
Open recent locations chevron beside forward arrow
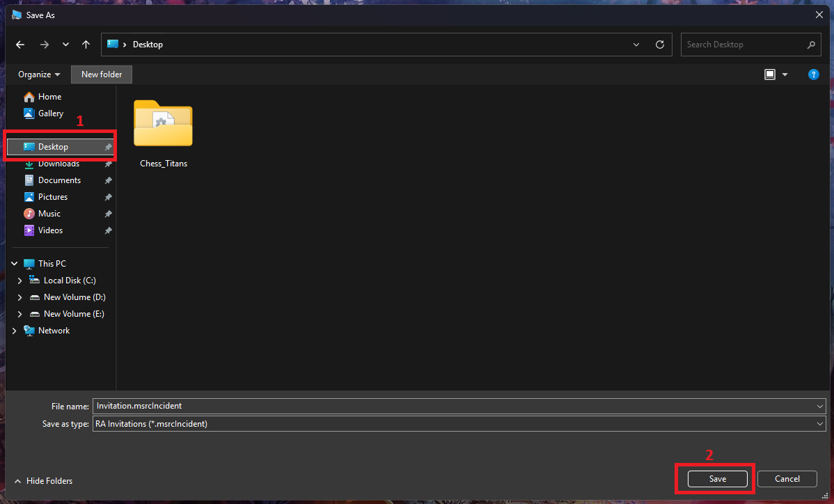[66, 45]
